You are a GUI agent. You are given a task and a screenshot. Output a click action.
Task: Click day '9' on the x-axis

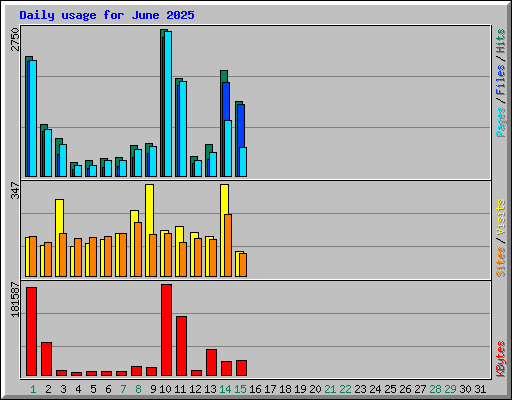(153, 389)
